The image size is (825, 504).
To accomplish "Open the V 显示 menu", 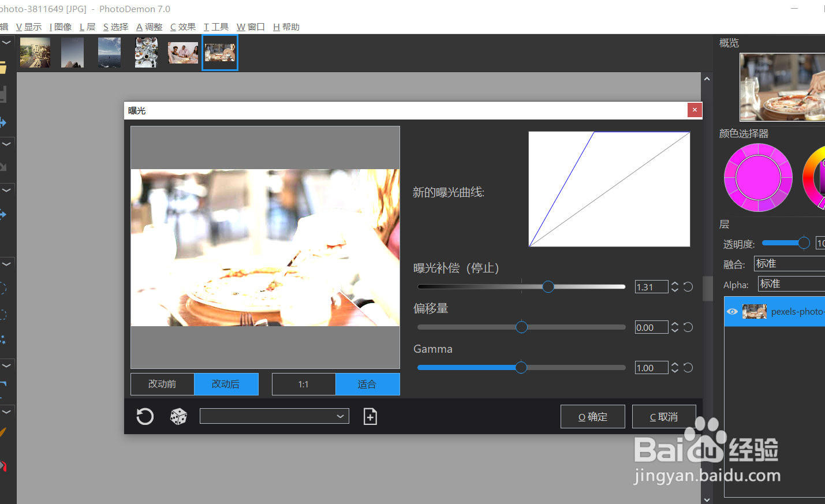I will tap(29, 27).
